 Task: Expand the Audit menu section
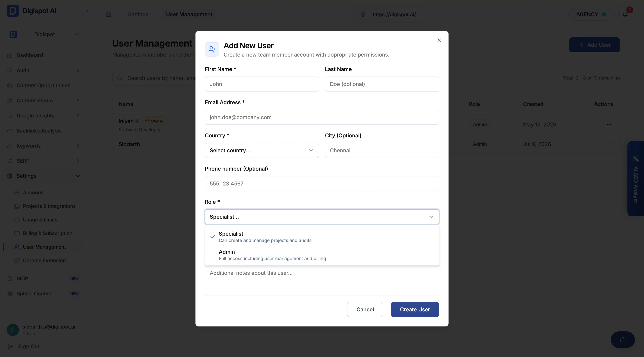78,70
